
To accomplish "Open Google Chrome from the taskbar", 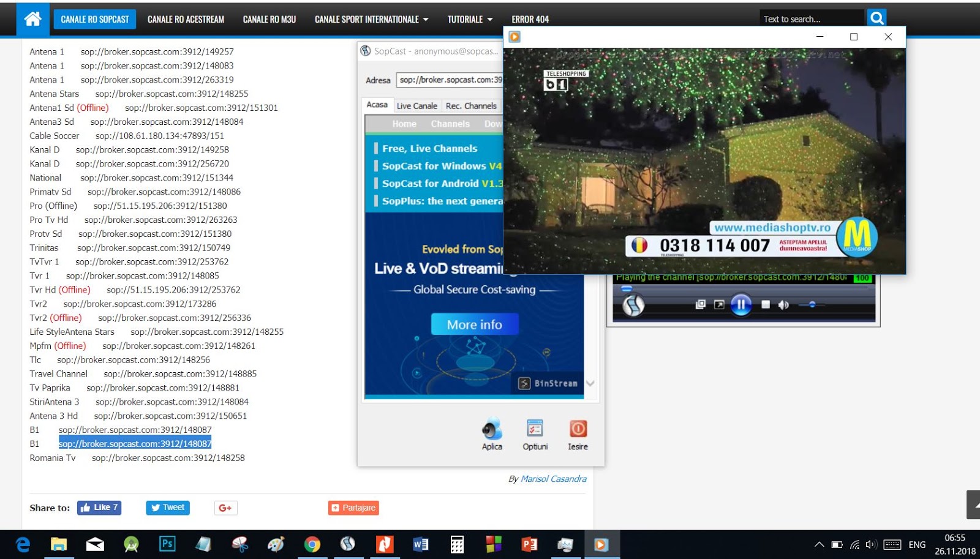I will [312, 544].
